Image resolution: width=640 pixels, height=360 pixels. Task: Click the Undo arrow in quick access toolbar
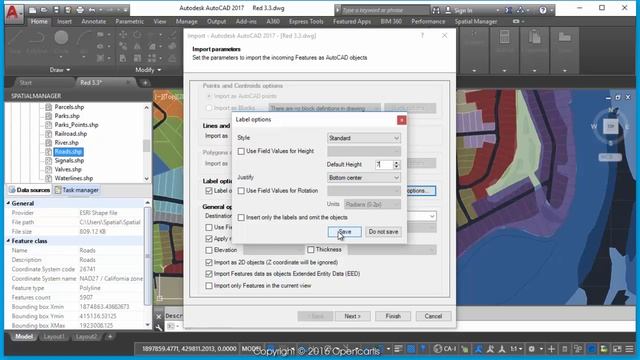pyautogui.click(x=92, y=9)
